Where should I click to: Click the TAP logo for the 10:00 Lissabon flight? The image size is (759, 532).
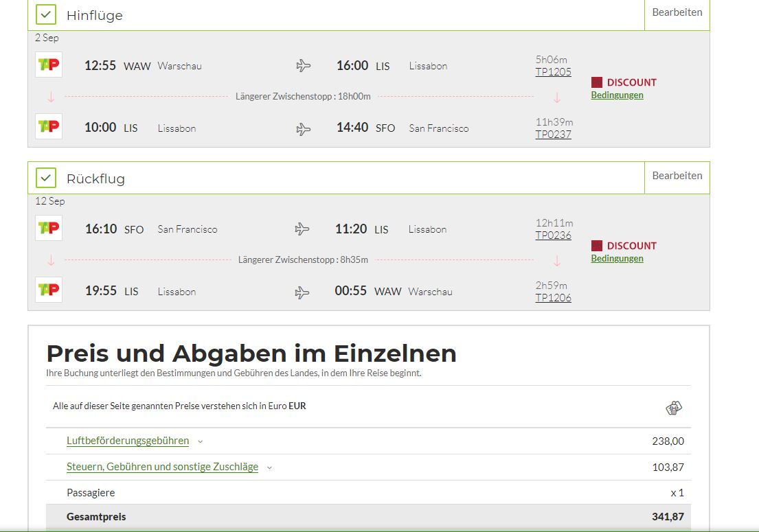pos(49,126)
